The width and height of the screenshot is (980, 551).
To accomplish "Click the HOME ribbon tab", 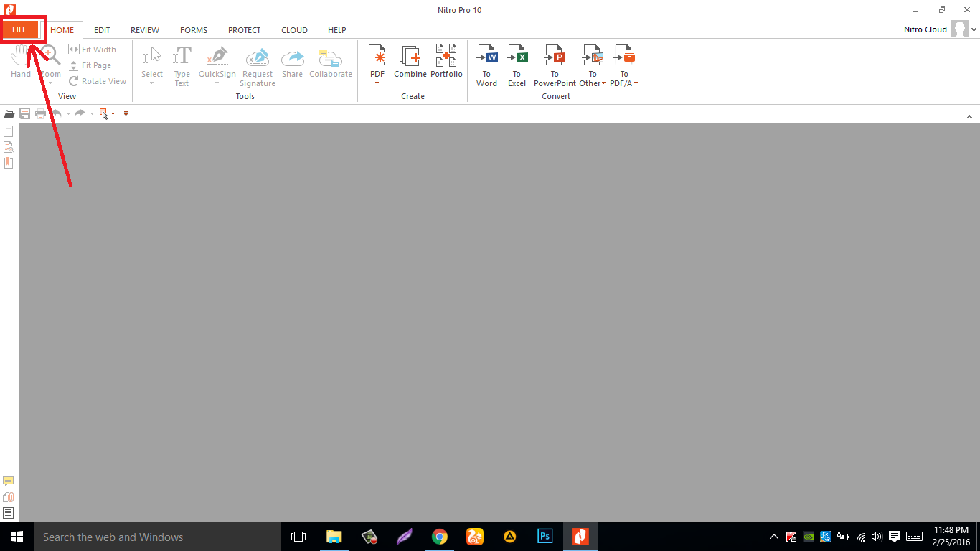I will (62, 30).
